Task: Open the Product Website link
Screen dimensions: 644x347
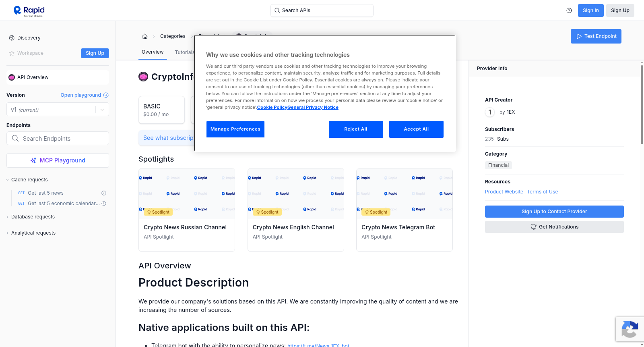Action: (x=504, y=192)
